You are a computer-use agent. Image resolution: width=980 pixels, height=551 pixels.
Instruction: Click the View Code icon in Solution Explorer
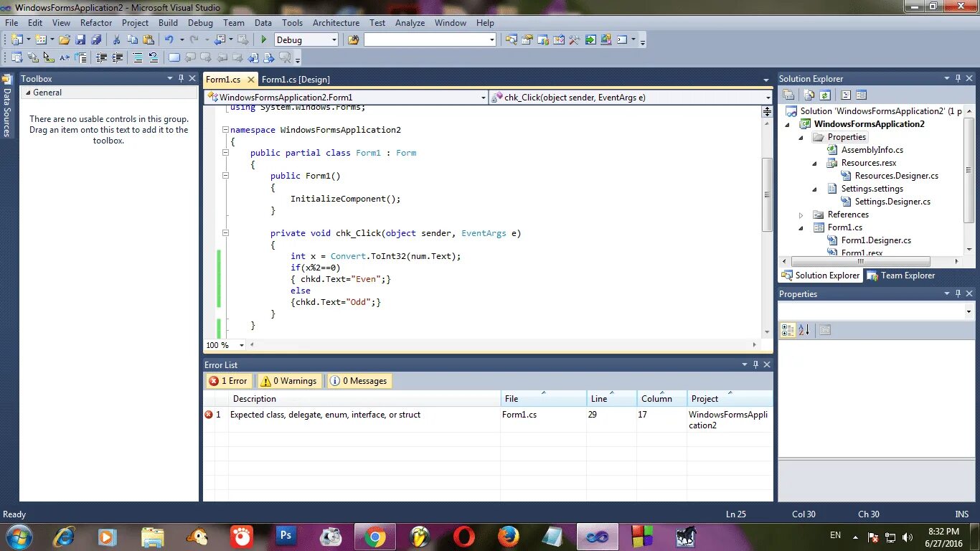tap(846, 95)
